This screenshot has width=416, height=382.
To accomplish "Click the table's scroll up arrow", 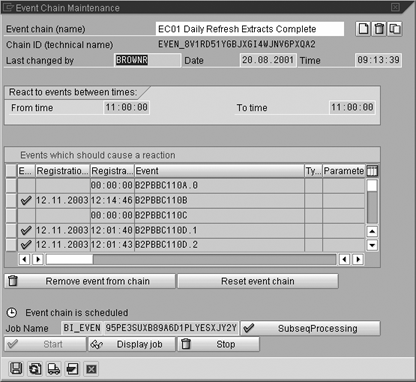I will (372, 231).
